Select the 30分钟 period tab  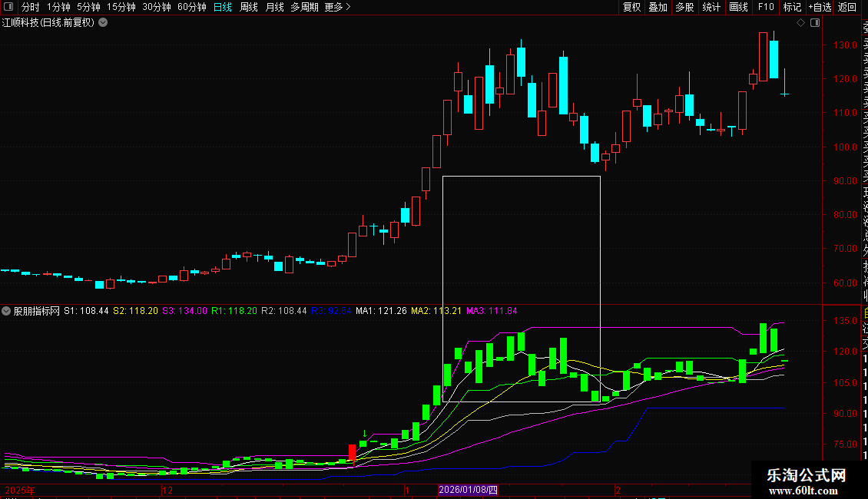(x=157, y=7)
